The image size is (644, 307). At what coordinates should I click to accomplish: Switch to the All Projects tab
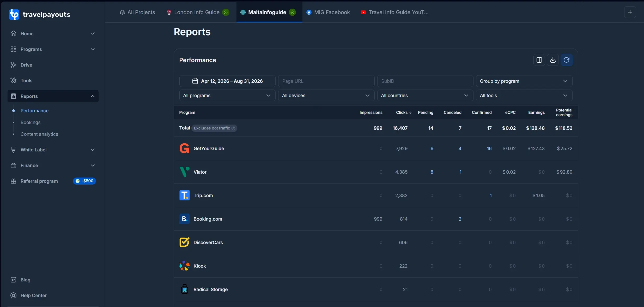[137, 12]
